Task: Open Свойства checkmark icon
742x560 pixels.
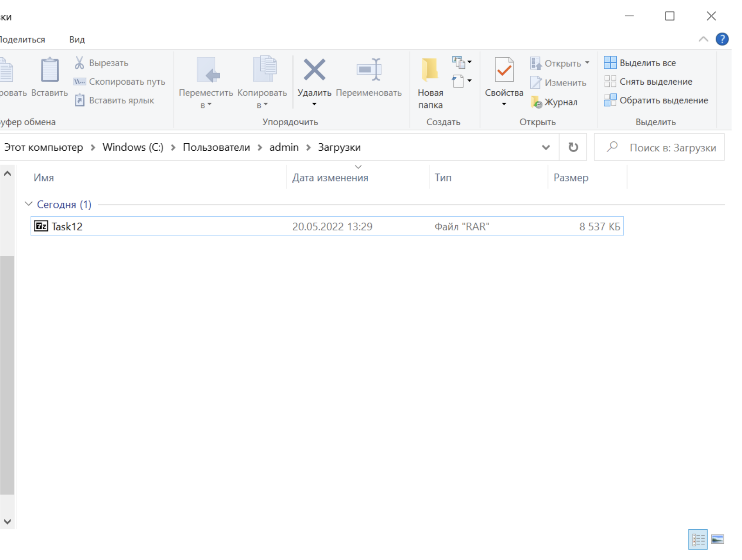Action: [x=504, y=70]
